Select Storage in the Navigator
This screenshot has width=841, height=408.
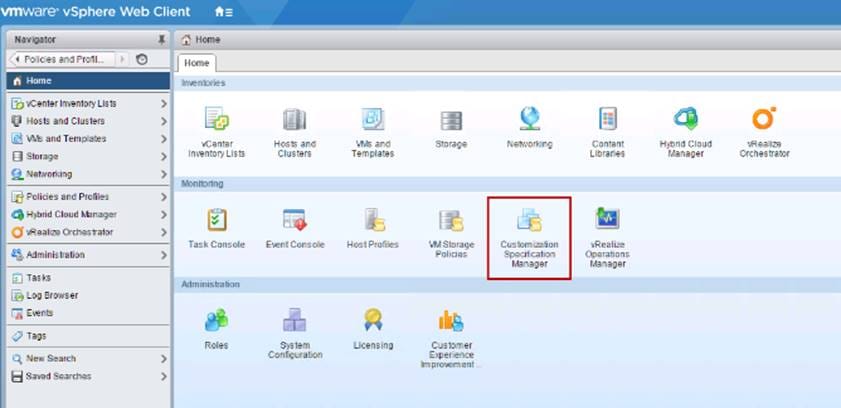(x=88, y=157)
